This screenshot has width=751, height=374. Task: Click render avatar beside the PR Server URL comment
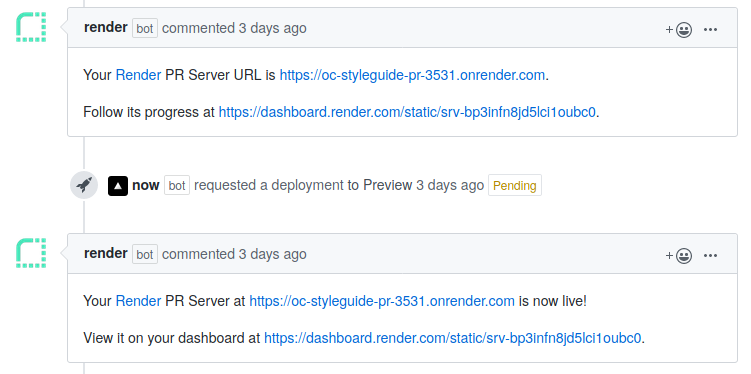[x=31, y=27]
